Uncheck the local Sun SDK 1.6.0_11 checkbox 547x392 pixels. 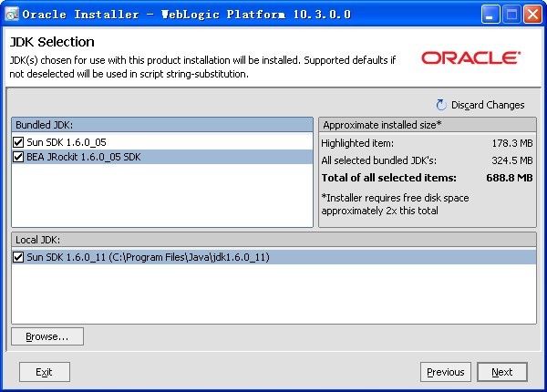(18, 257)
